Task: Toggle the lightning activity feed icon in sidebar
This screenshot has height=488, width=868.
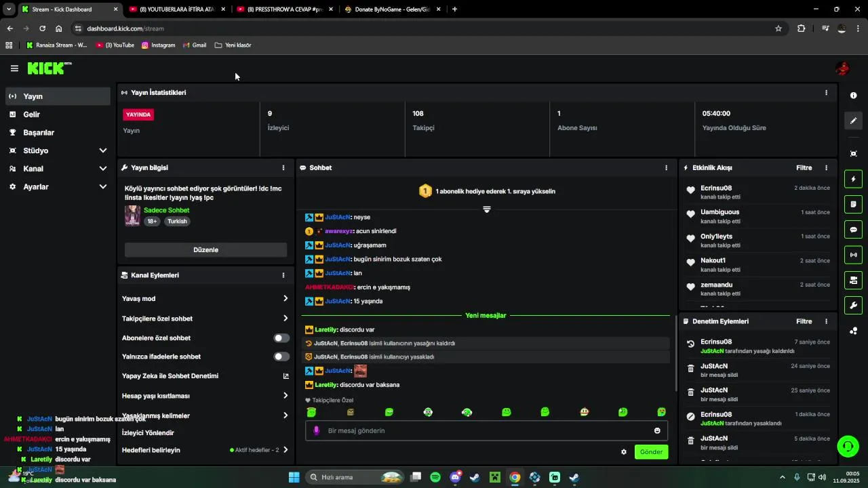Action: (x=853, y=179)
